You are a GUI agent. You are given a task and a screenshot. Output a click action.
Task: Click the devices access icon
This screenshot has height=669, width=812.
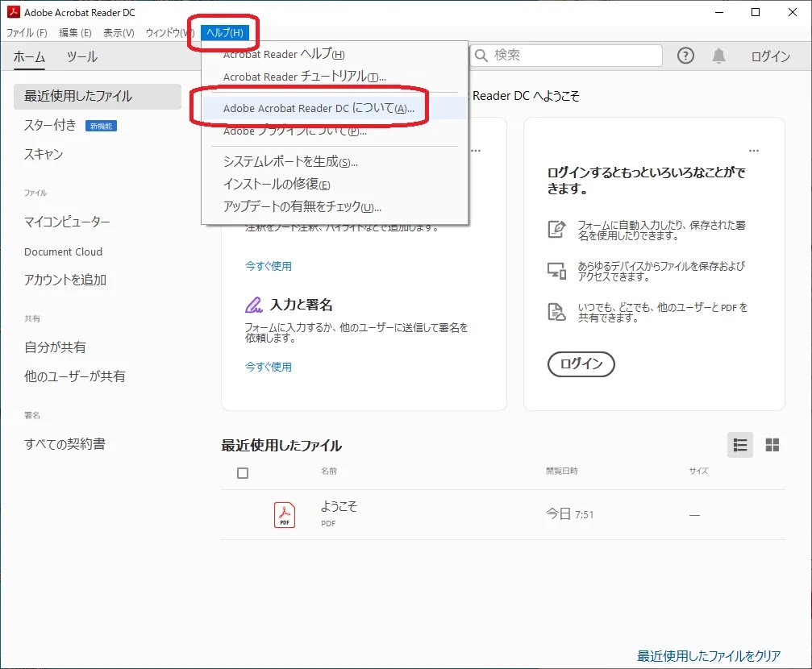(556, 270)
